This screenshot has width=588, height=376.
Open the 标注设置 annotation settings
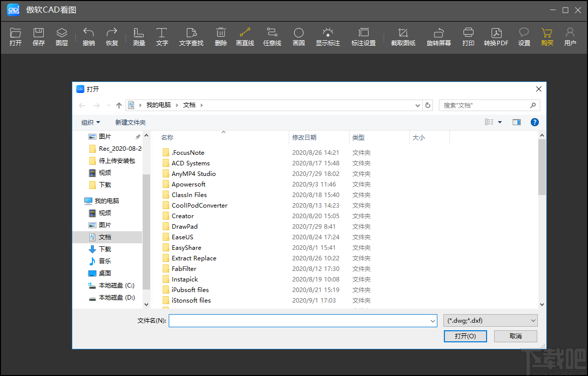click(x=364, y=36)
